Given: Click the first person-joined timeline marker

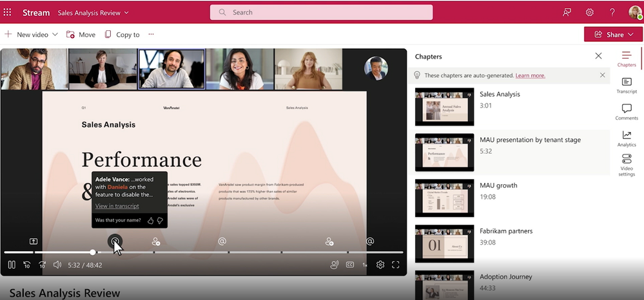Looking at the screenshot, I should [x=156, y=241].
